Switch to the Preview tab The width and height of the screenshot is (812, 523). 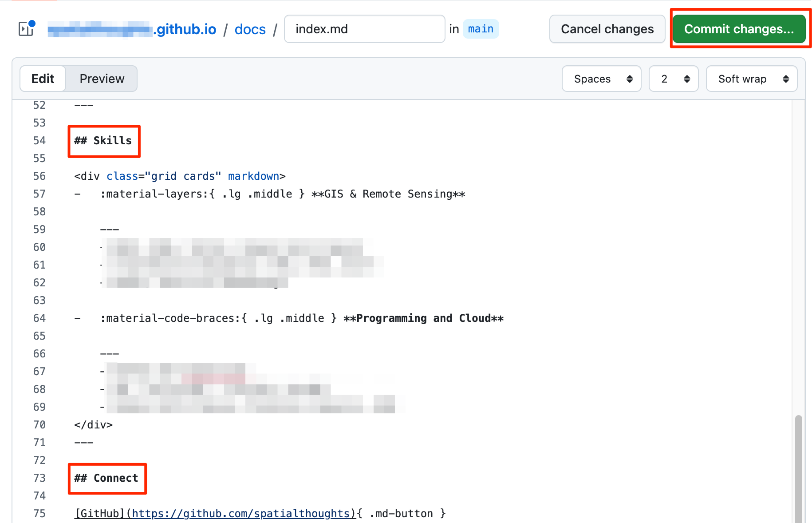pos(102,79)
